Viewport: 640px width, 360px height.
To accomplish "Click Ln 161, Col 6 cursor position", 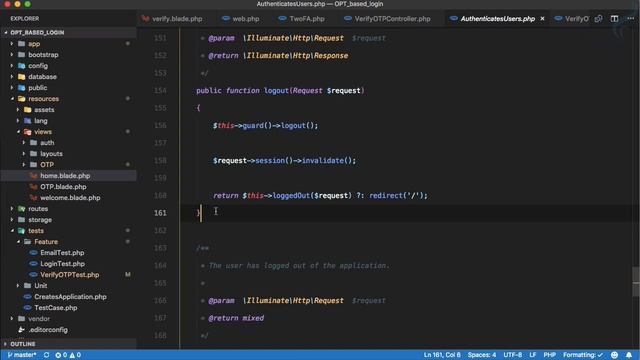I will pyautogui.click(x=442, y=355).
